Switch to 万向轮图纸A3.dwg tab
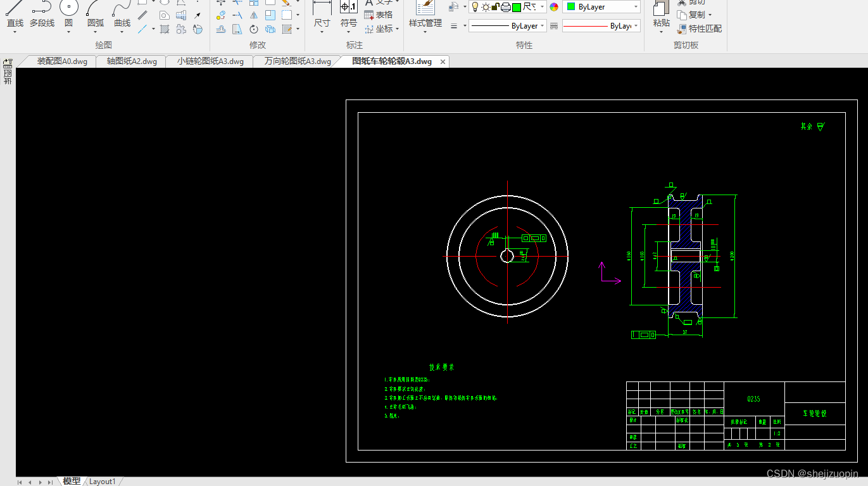868x486 pixels. point(298,61)
